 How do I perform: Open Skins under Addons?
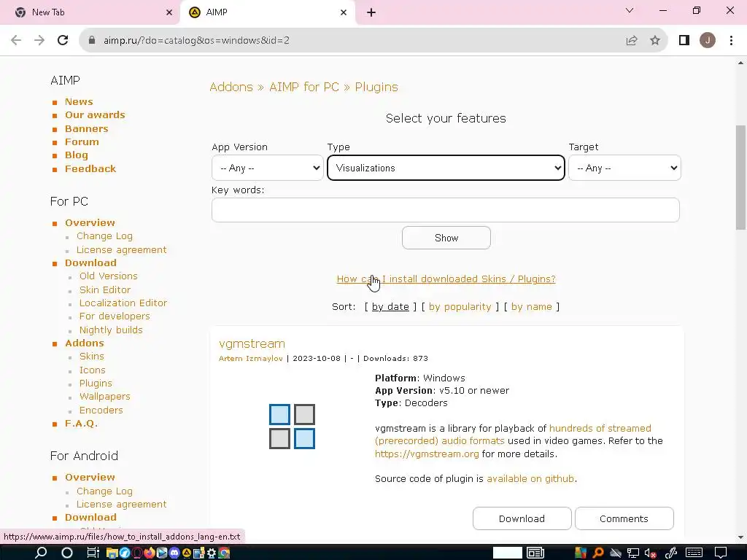point(91,356)
